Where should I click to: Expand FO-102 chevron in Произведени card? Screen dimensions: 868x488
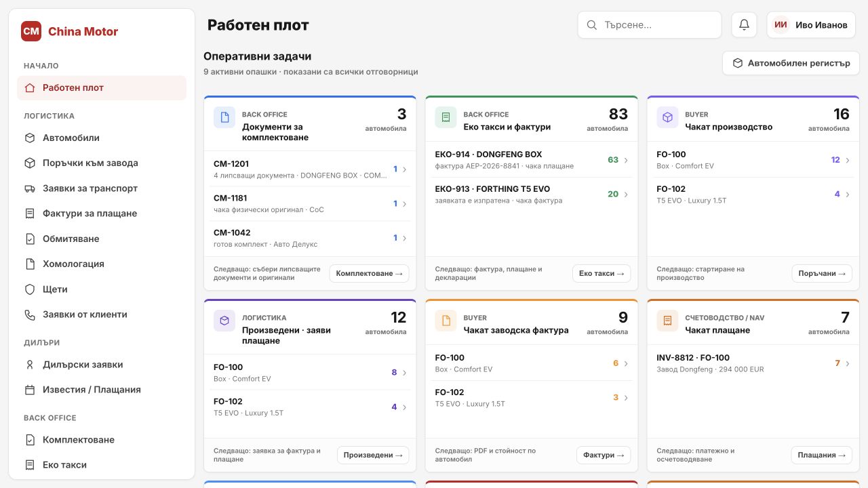(x=404, y=407)
